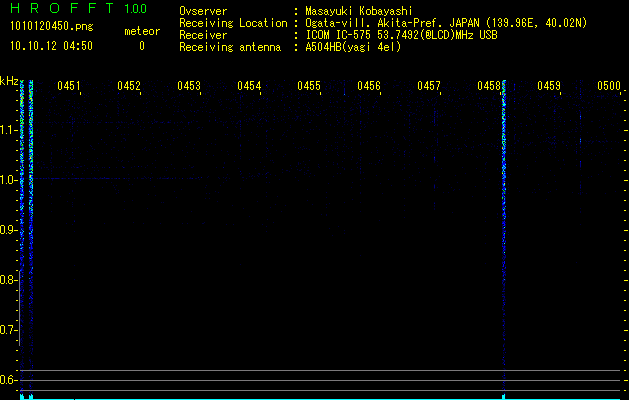Viewport: 629px width, 400px height.
Task: Click the Ogata-vill. Akita-Pref. JAPAN location text
Action: pyautogui.click(x=446, y=23)
